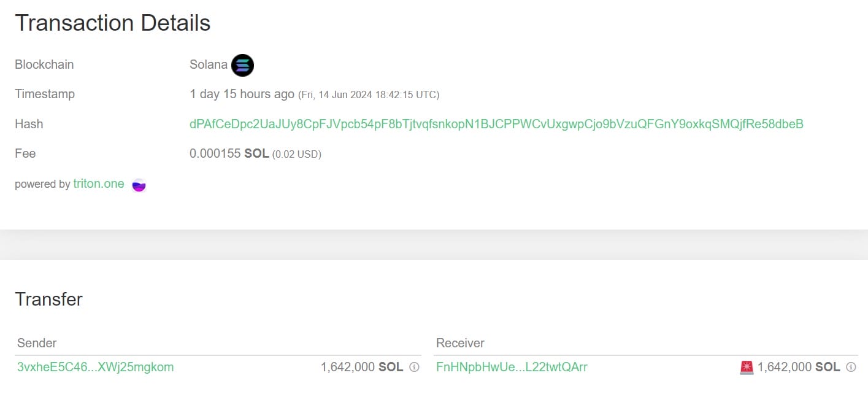Click the Transaction Details heading
Image resolution: width=868 pixels, height=405 pixels.
[113, 23]
